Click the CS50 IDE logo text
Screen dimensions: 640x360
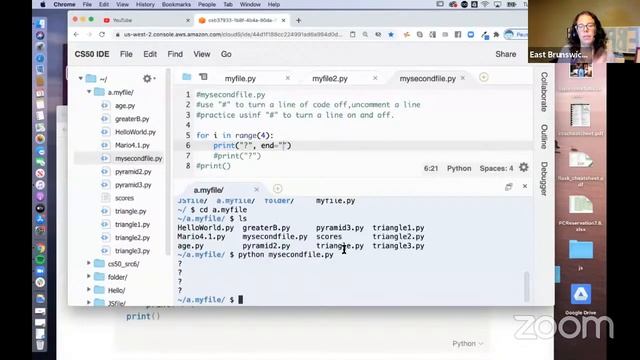(x=91, y=54)
